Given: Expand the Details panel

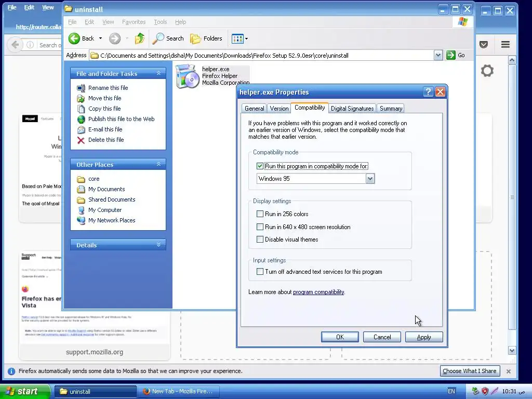Looking at the screenshot, I should [x=158, y=245].
